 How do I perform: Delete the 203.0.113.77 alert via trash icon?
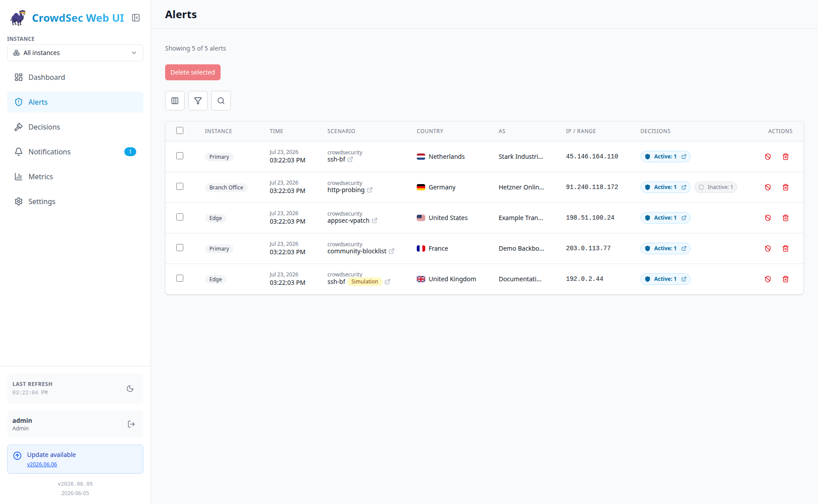[786, 248]
